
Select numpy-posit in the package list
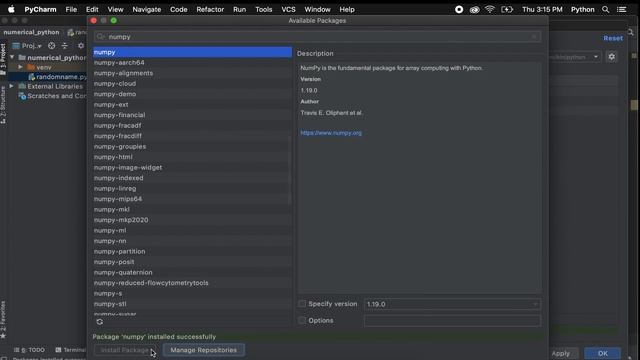point(192,262)
